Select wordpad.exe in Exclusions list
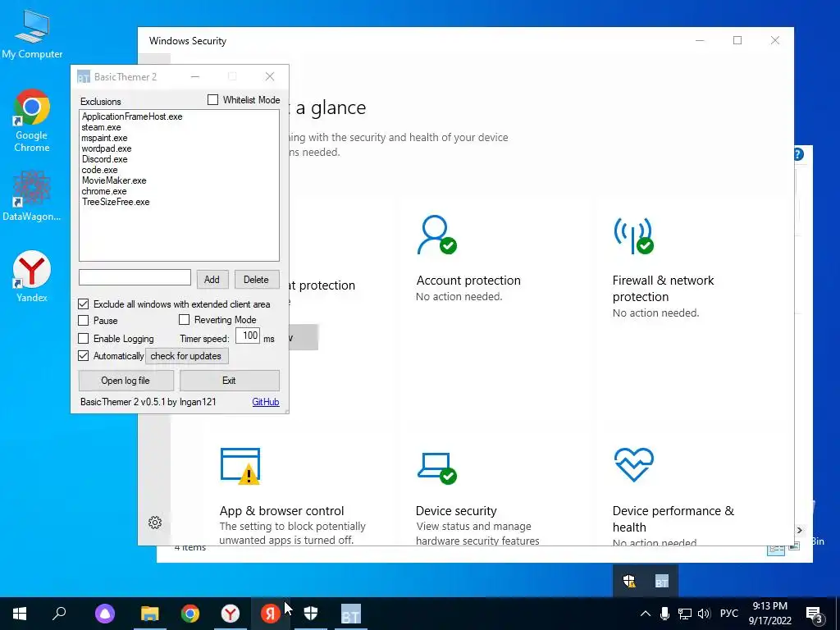The image size is (840, 630). tap(107, 148)
